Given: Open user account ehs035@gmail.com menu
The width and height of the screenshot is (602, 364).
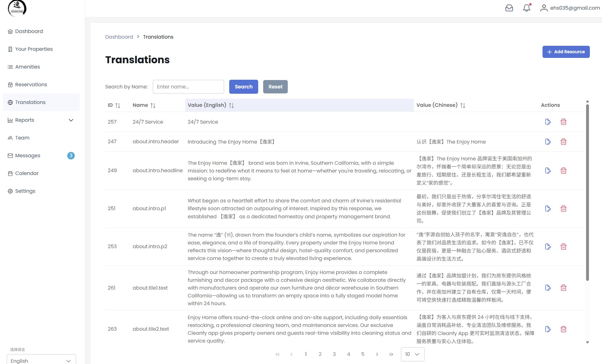Looking at the screenshot, I should tap(570, 8).
